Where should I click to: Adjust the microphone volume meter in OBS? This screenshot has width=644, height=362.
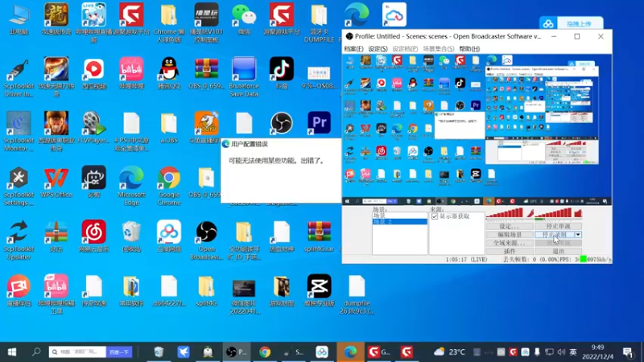[x=505, y=212]
